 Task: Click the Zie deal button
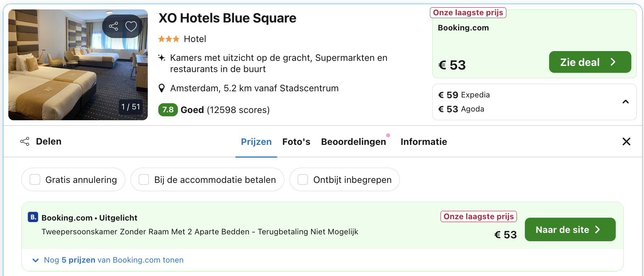tap(590, 62)
